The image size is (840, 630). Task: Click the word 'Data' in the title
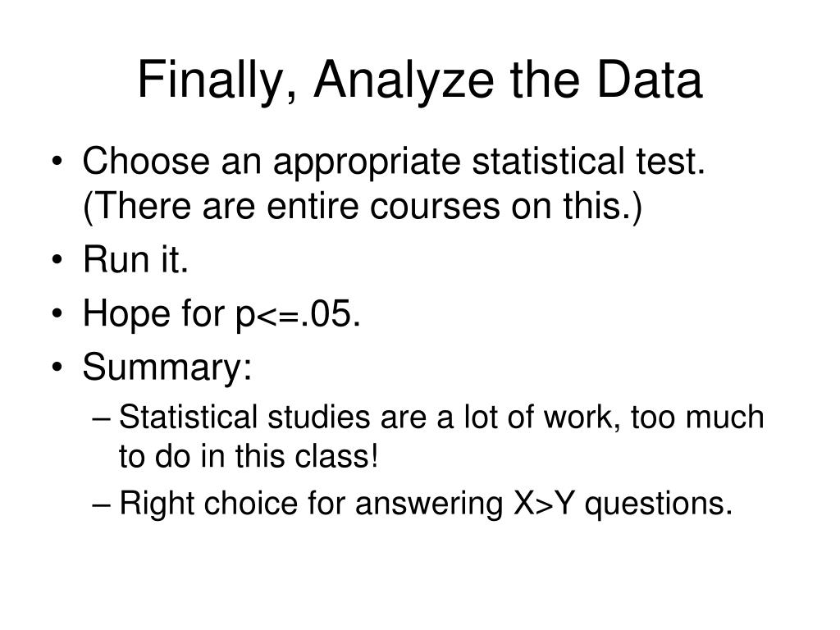pos(650,80)
